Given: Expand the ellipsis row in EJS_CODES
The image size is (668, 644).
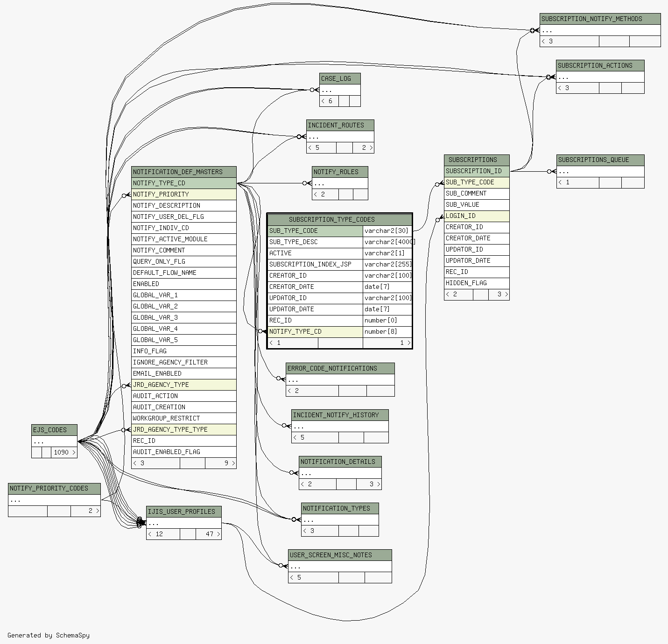Looking at the screenshot, I should tap(54, 441).
